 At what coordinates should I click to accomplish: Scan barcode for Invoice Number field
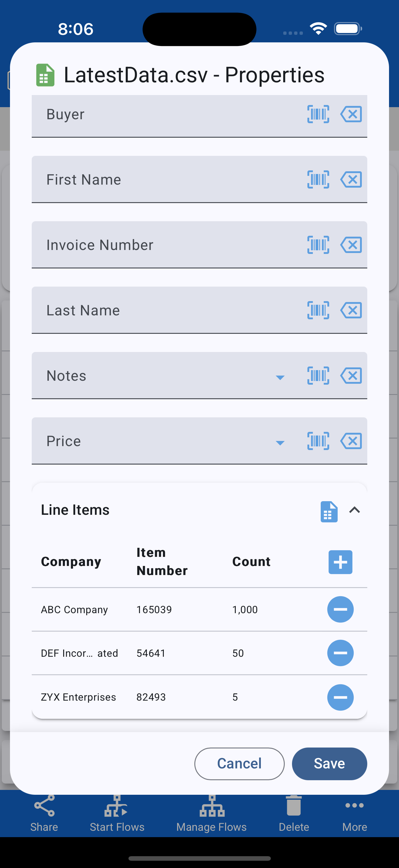318,245
